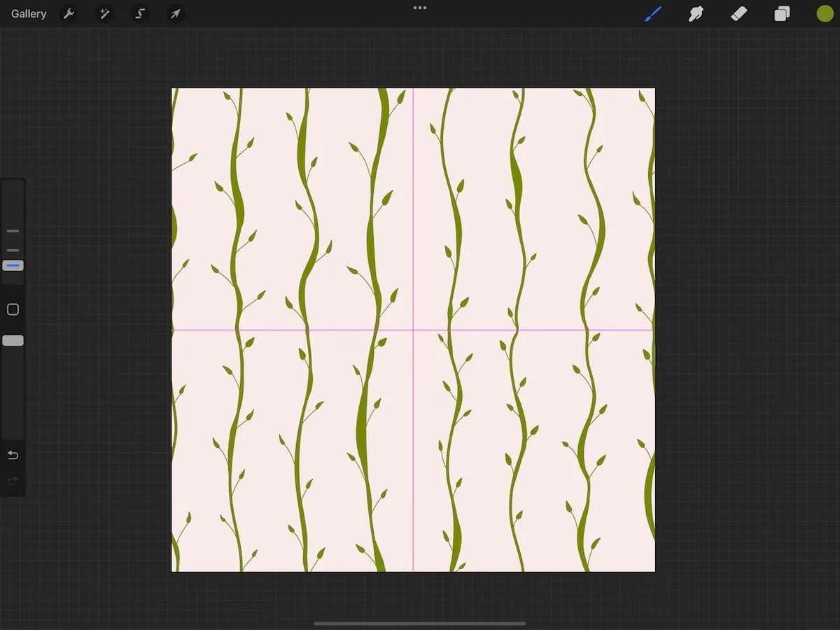Activate the Selection tool
The height and width of the screenshot is (630, 840).
140,14
